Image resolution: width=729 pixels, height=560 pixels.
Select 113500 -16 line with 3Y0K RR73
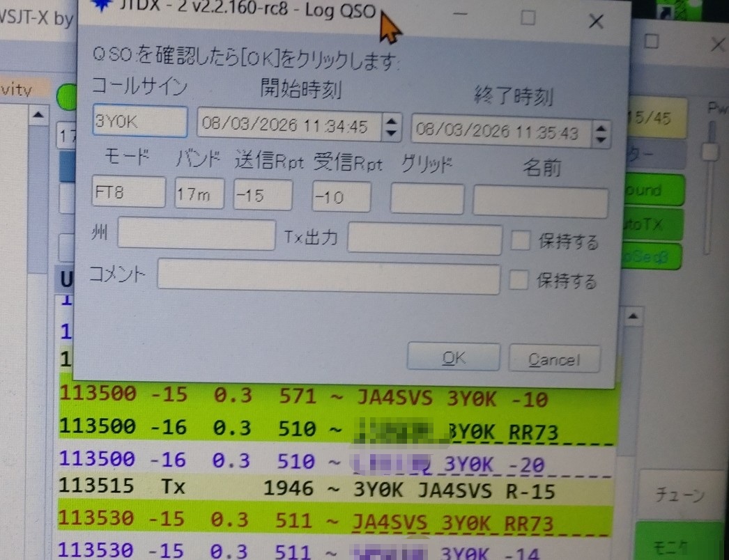coord(337,429)
